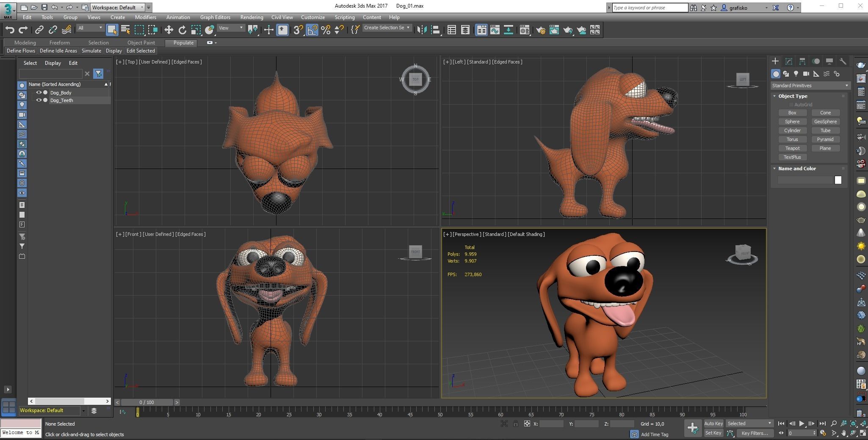The height and width of the screenshot is (440, 868).
Task: Click the time slider 0 / 100 handle
Action: coord(147,402)
